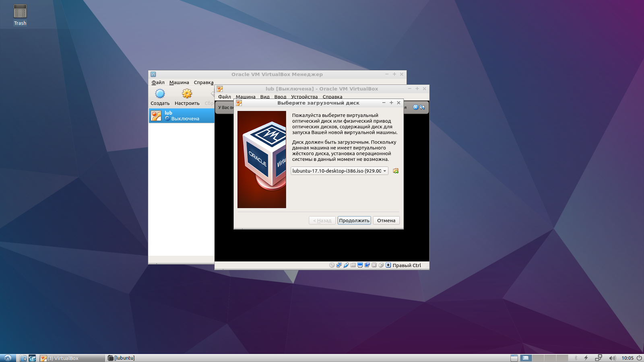Click keyboard capture arrow status icon
This screenshot has width=644, height=362.
coord(388,265)
